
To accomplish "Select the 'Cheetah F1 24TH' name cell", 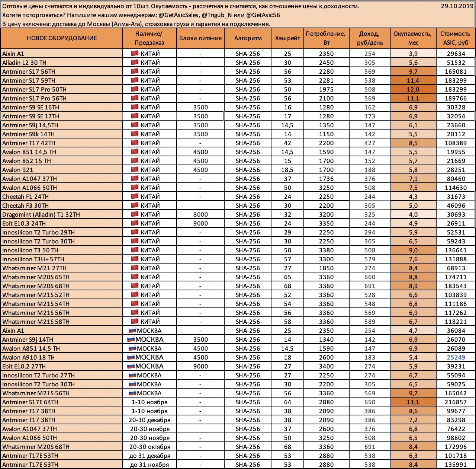I will 62,197.
